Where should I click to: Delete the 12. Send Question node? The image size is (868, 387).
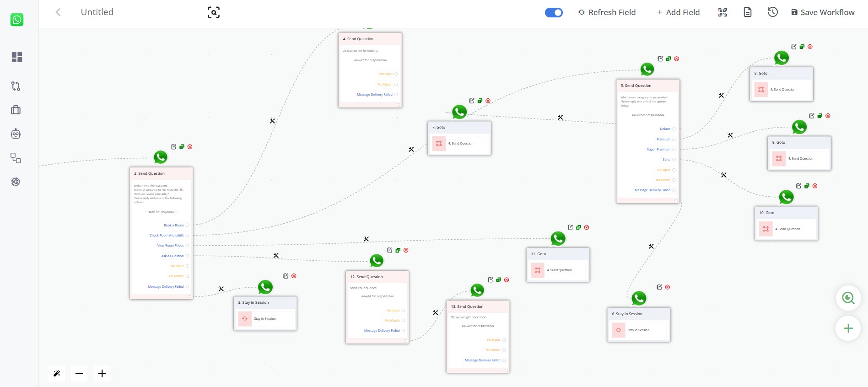(x=406, y=250)
